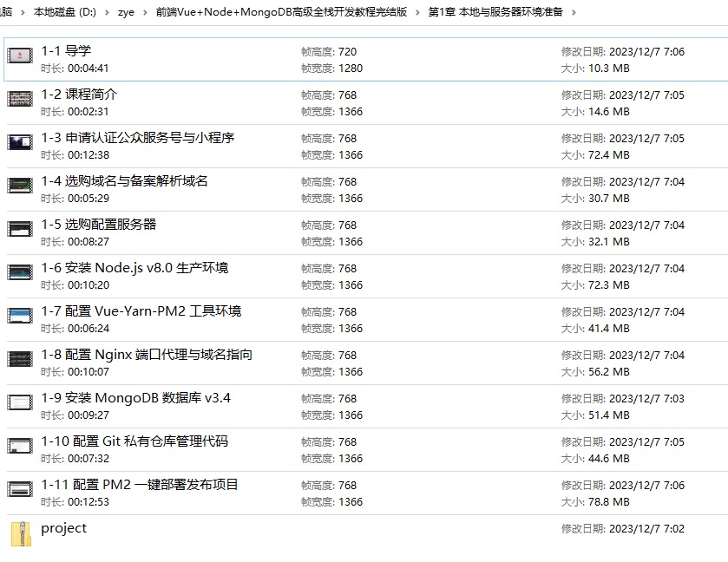728x562 pixels.
Task: Click size 56.2 MB text
Action: pos(609,372)
